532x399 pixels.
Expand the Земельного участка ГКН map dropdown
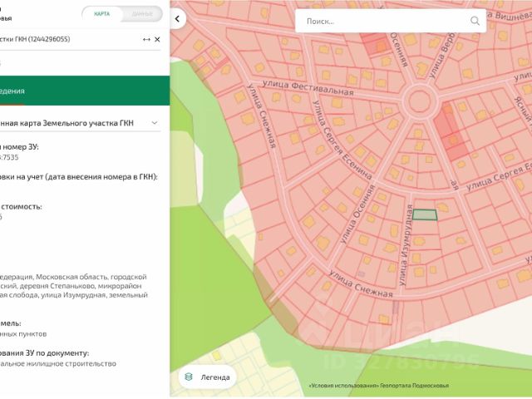[154, 123]
